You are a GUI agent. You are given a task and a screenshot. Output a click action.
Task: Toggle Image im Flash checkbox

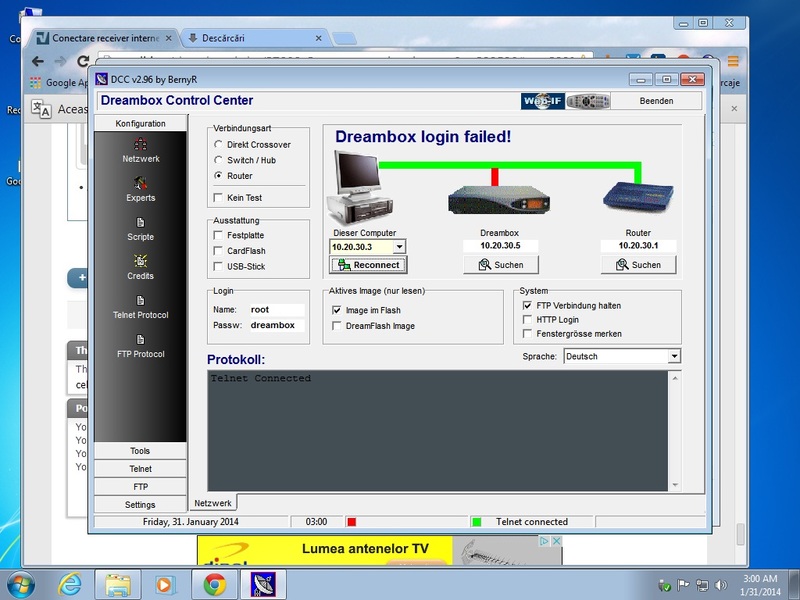337,310
